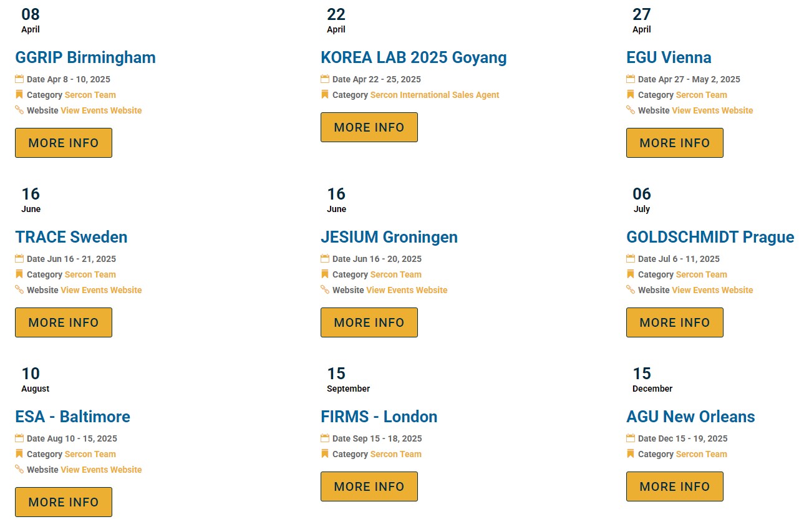This screenshot has height=532, width=804.
Task: Open KOREA LAB 2025 Goyang event title
Action: click(414, 57)
